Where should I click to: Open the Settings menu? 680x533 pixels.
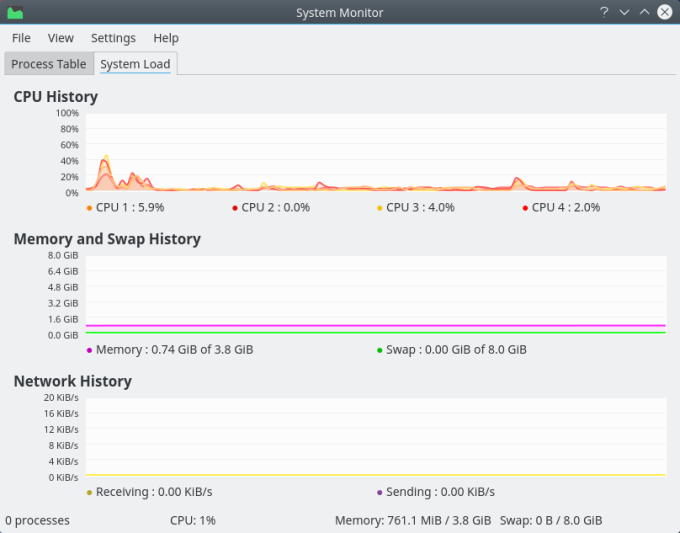tap(113, 38)
